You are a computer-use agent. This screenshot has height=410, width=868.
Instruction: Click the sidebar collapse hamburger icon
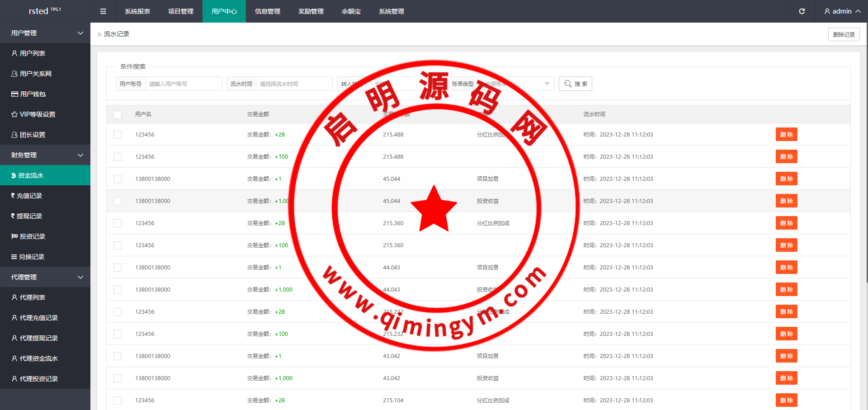coord(103,11)
